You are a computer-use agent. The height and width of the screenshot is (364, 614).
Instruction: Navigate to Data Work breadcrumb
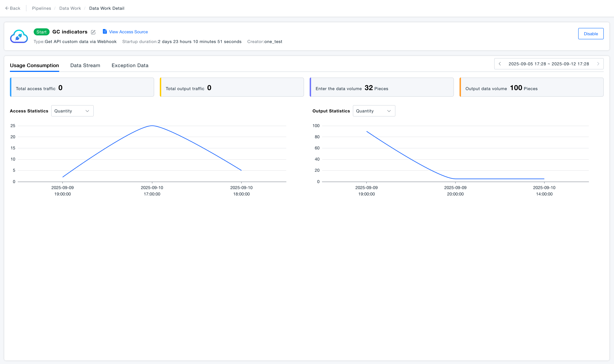click(70, 8)
